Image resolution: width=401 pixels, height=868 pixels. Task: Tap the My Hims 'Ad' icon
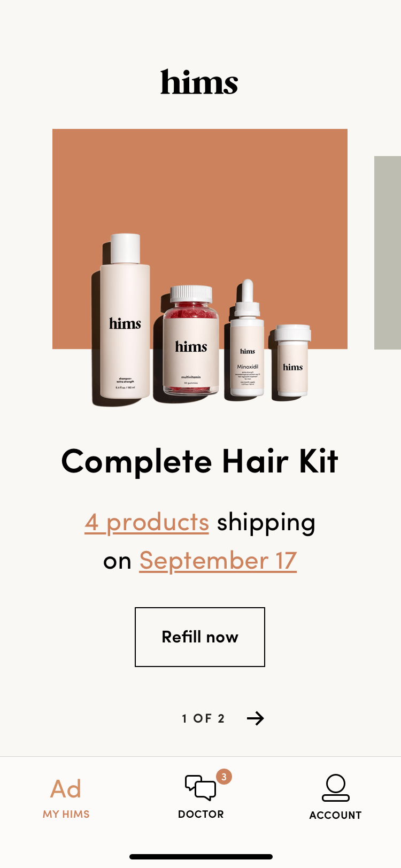click(x=66, y=789)
